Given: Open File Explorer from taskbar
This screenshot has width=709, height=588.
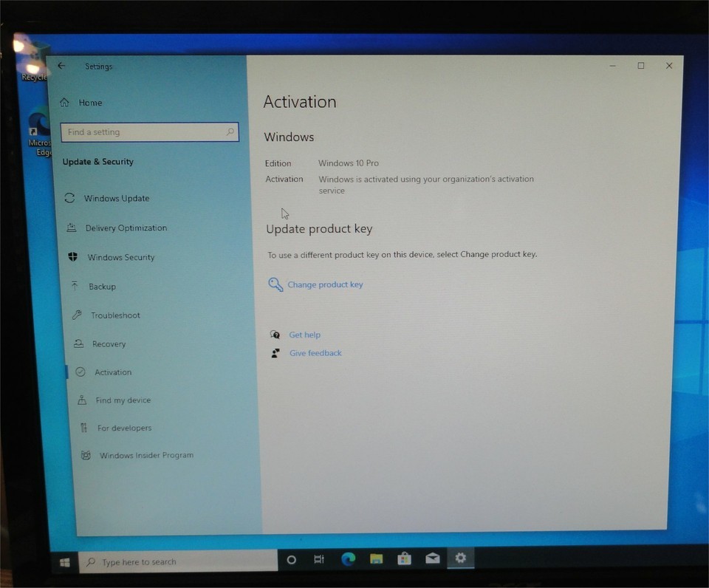Looking at the screenshot, I should point(376,559).
